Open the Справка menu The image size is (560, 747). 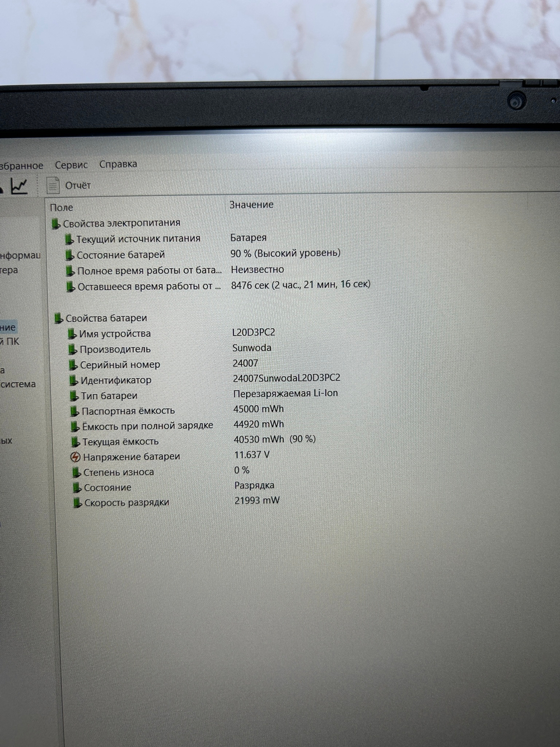pyautogui.click(x=118, y=164)
